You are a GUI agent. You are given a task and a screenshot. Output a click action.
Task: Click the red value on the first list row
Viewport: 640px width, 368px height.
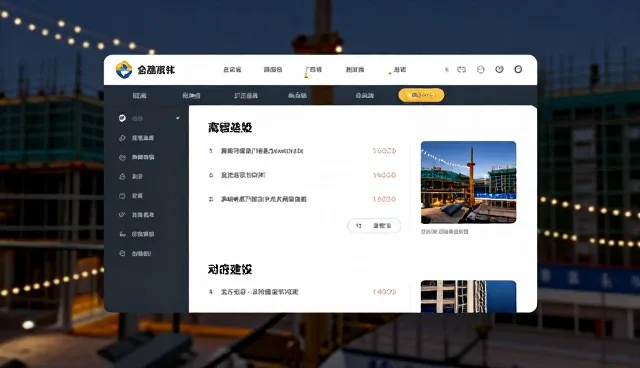click(x=384, y=151)
